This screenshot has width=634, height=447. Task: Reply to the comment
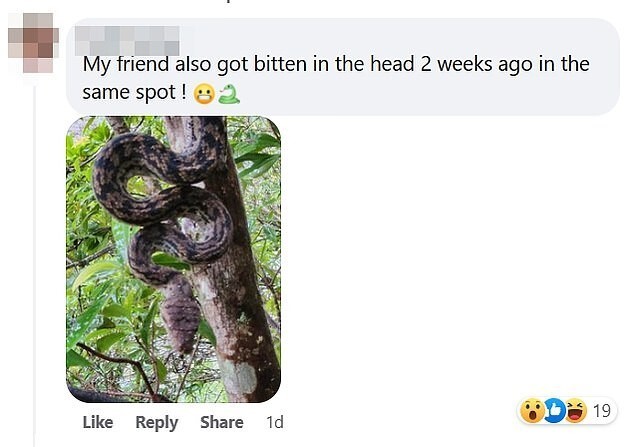coord(156,423)
